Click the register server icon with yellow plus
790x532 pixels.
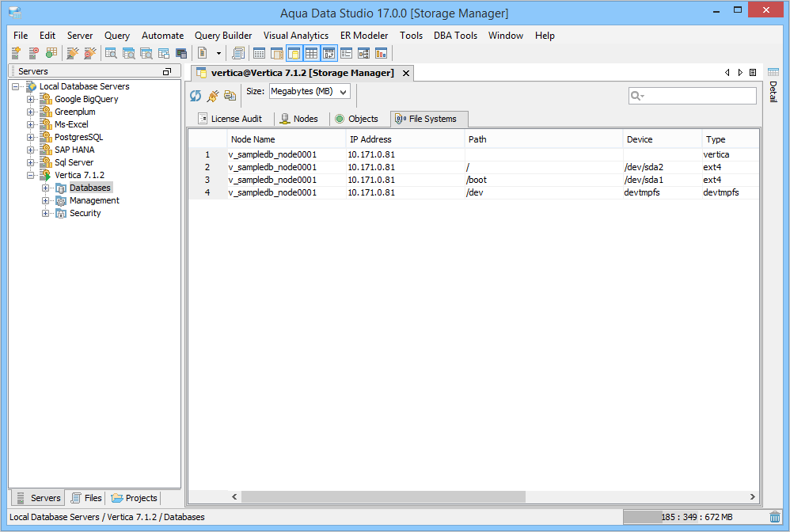tap(16, 53)
